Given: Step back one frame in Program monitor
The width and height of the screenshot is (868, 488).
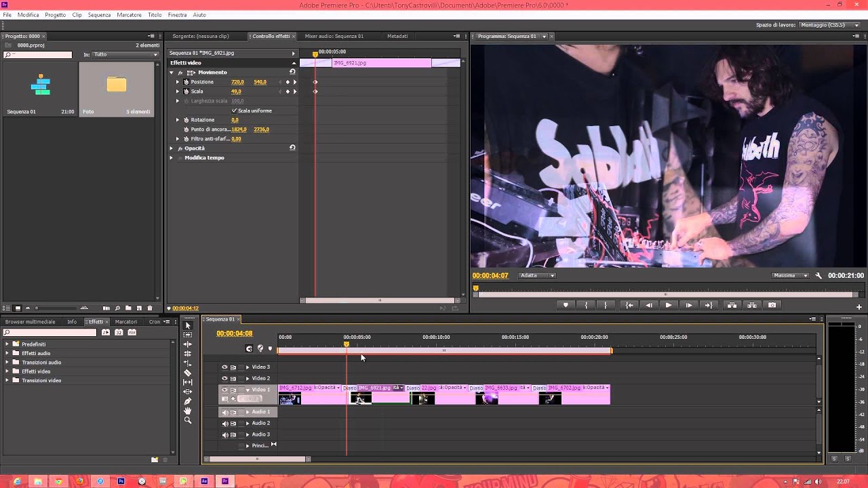Looking at the screenshot, I should click(649, 305).
